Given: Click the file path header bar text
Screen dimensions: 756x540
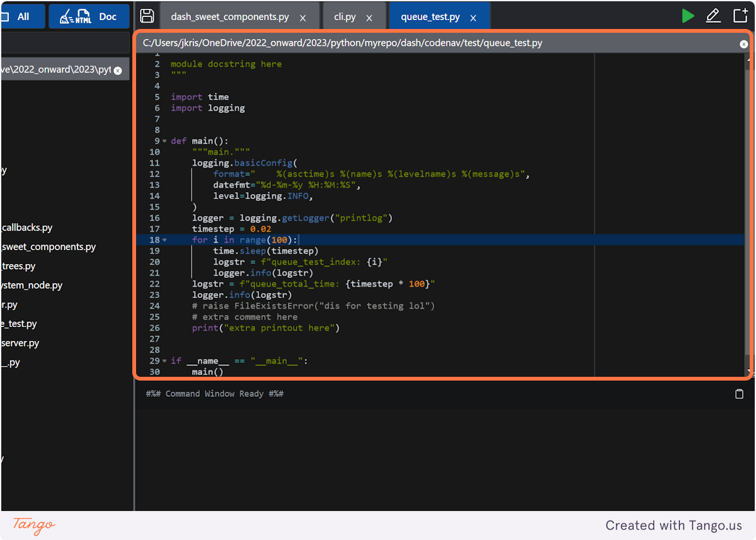Looking at the screenshot, I should pos(343,43).
